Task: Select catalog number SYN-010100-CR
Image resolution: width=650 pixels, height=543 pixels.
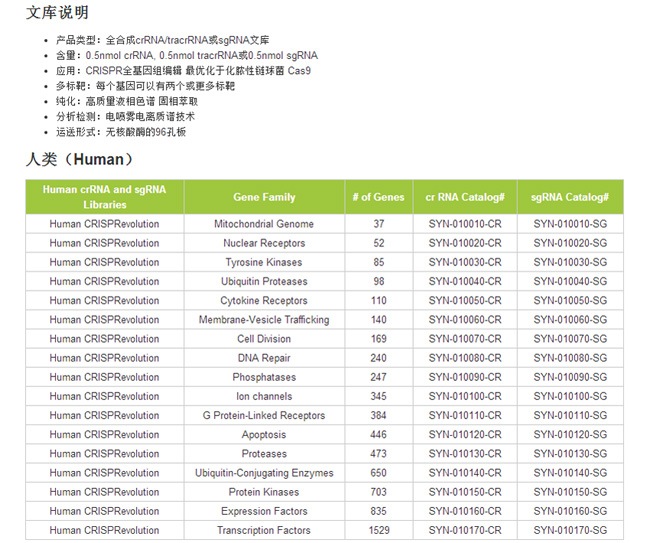Action: (x=465, y=397)
